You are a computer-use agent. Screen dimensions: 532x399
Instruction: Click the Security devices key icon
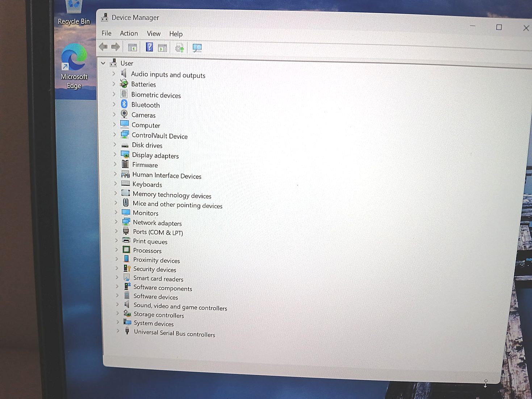[x=127, y=268]
